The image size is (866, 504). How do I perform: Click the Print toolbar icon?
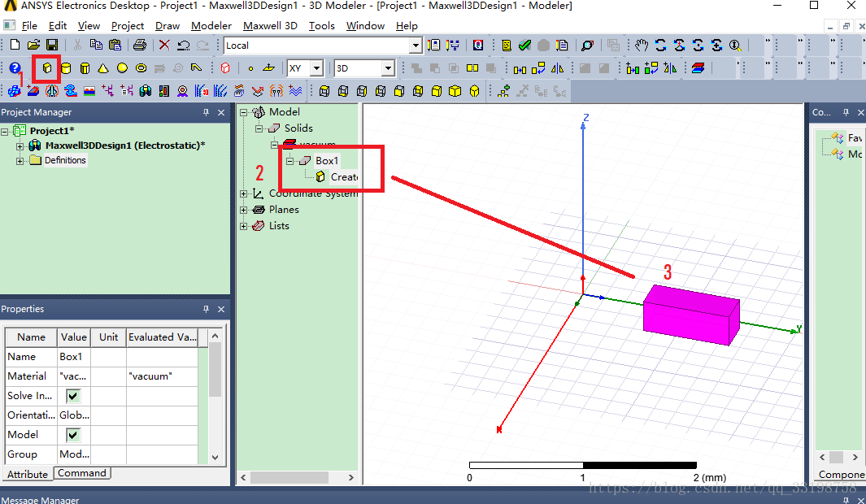click(139, 46)
